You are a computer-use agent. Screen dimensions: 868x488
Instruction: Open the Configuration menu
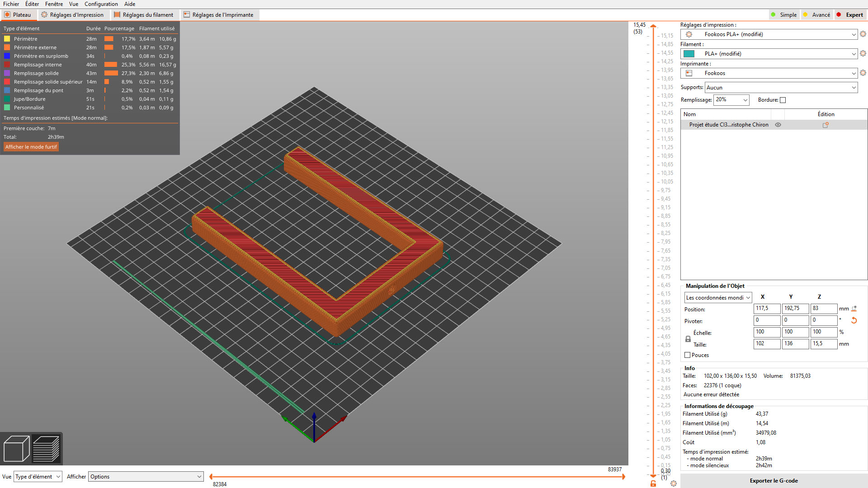click(101, 4)
